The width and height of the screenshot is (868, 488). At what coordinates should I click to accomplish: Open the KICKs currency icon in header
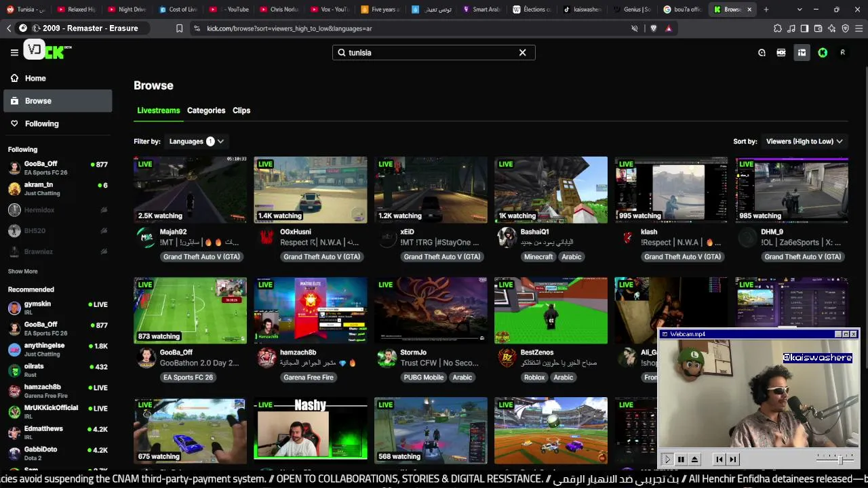coord(781,52)
